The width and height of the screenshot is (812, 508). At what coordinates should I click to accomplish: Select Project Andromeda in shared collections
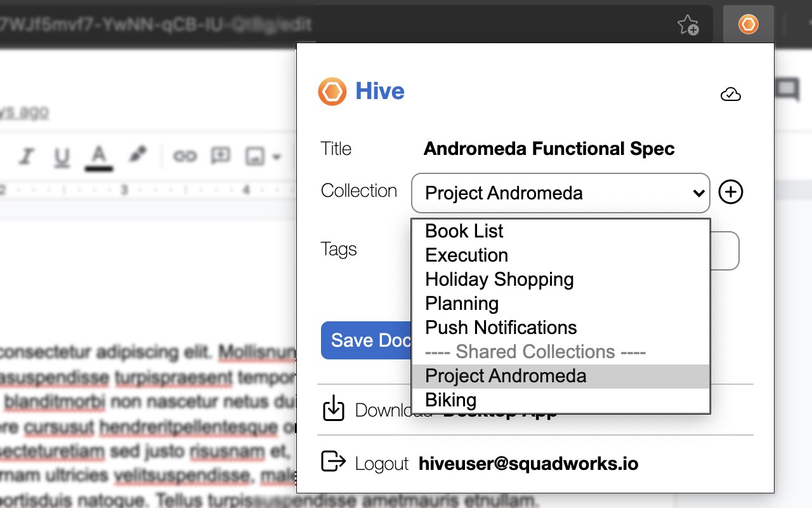tap(561, 376)
